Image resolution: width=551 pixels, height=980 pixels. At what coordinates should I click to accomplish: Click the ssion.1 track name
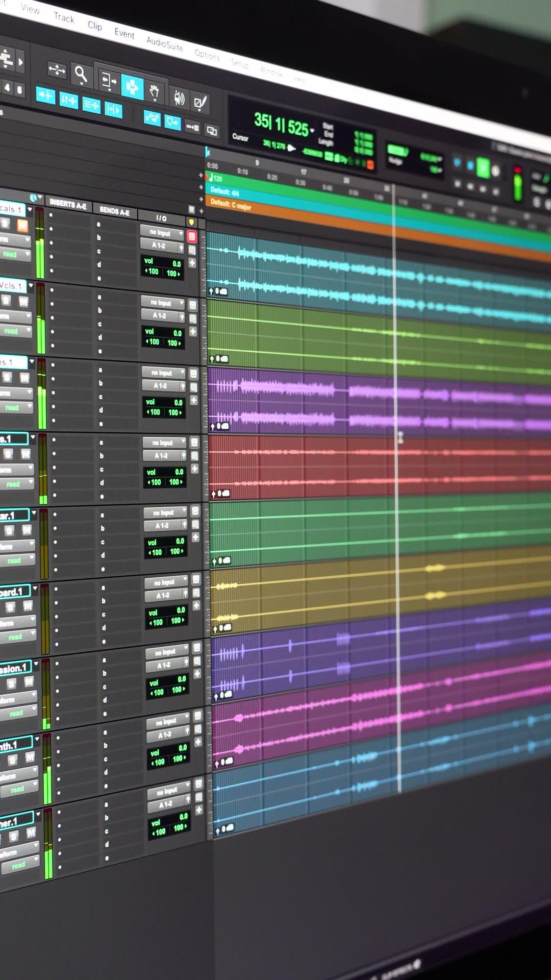[x=15, y=668]
